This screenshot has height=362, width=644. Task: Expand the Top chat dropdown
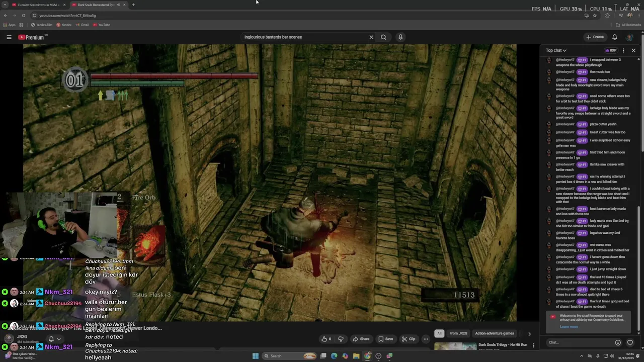pyautogui.click(x=556, y=50)
